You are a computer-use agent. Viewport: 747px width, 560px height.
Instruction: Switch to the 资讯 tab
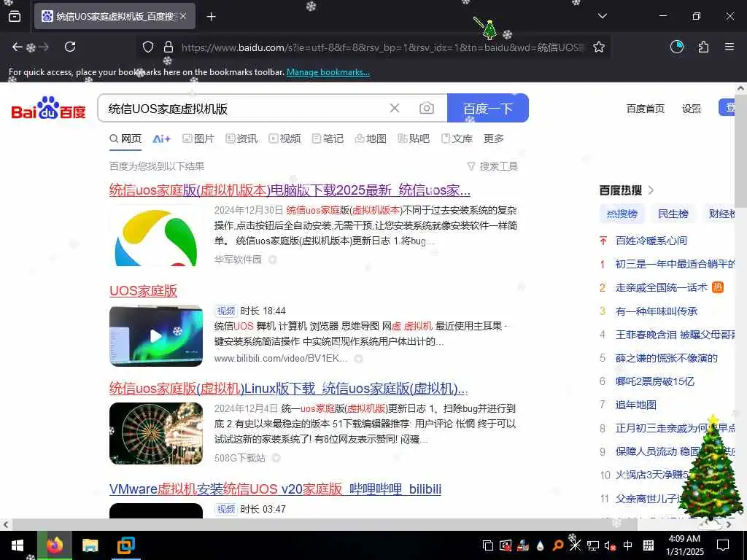(241, 139)
